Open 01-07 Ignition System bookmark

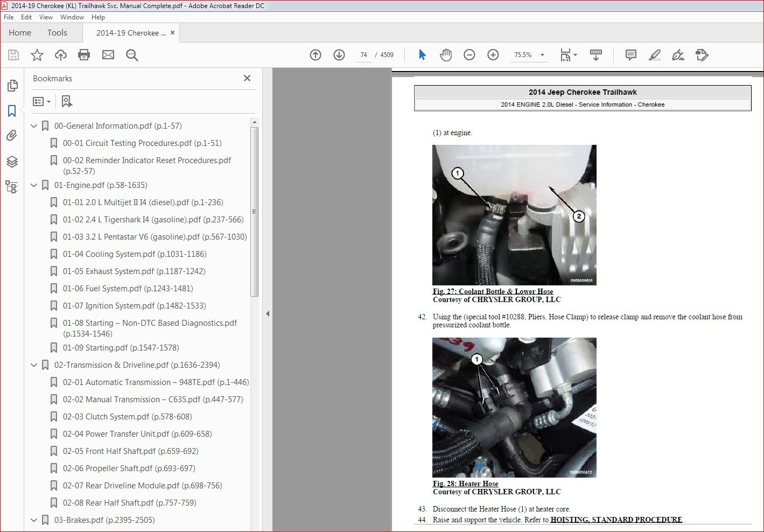tap(135, 306)
